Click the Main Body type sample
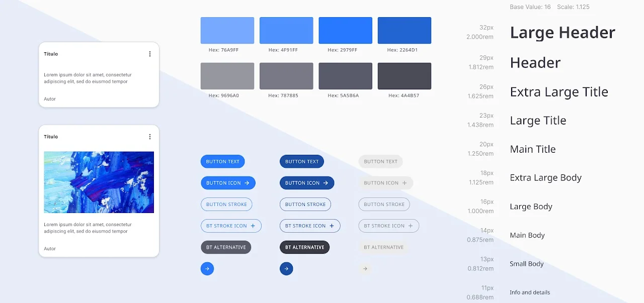This screenshot has width=644, height=303. click(527, 235)
